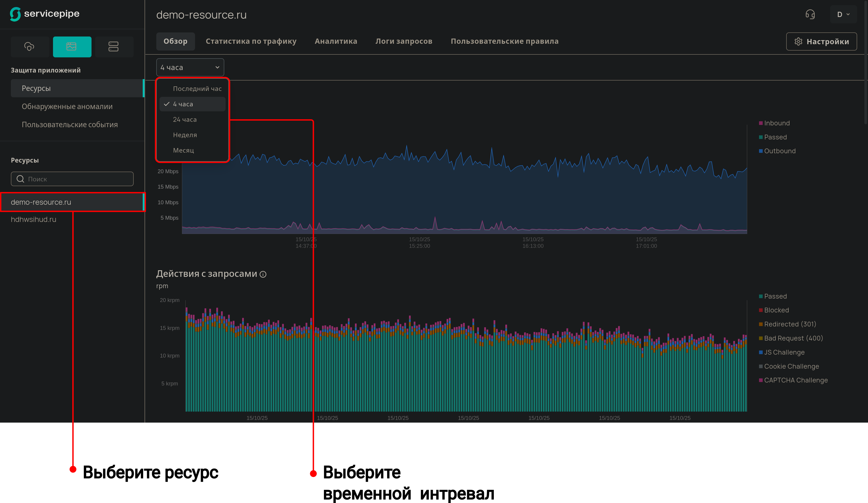The height and width of the screenshot is (503, 868).
Task: Select demo-resource.ru resource
Action: click(72, 202)
